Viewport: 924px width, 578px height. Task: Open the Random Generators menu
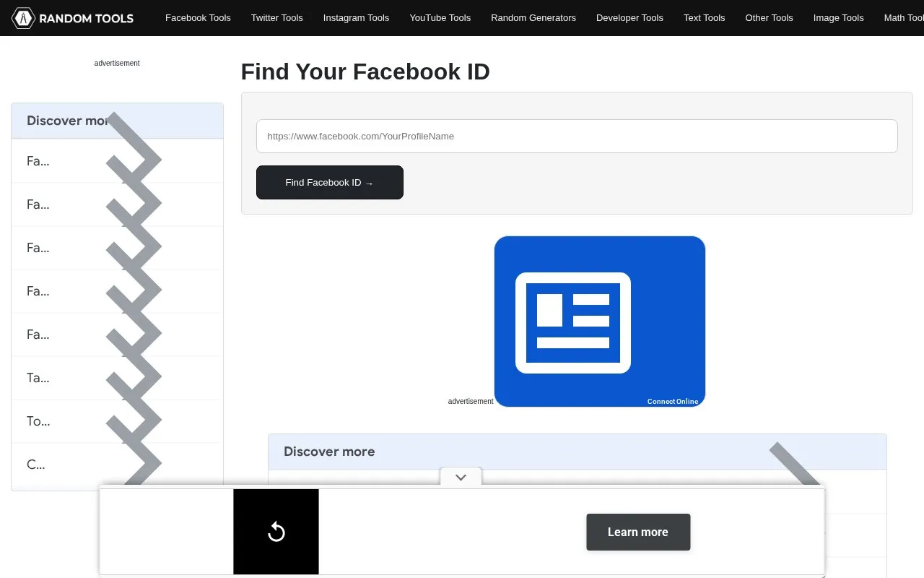point(533,18)
